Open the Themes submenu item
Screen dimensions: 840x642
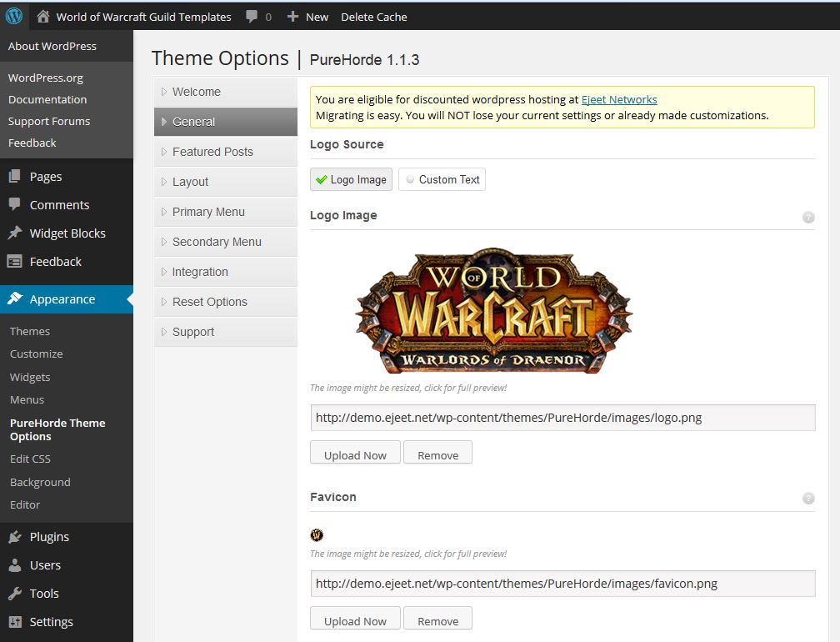click(29, 331)
